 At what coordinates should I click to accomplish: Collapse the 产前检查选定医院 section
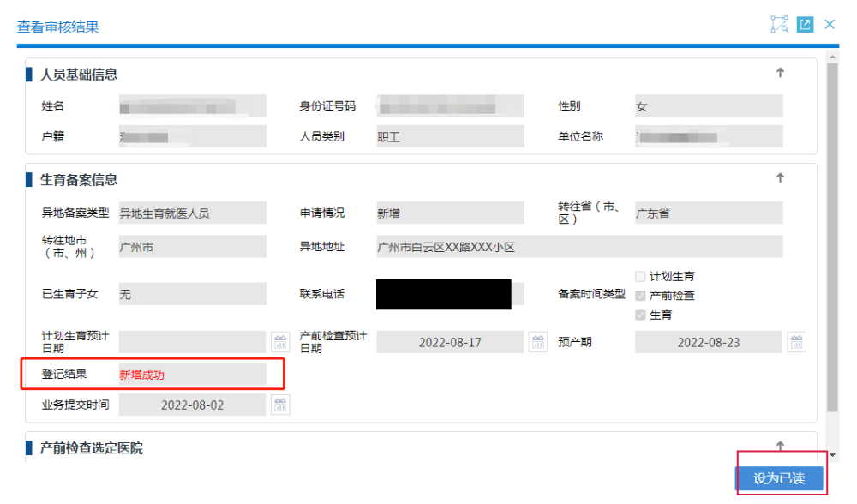point(780,447)
